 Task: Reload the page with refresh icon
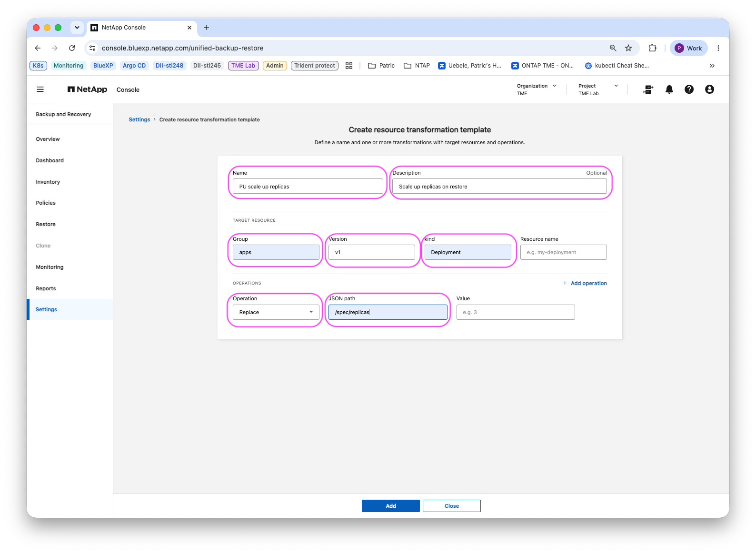(x=72, y=48)
